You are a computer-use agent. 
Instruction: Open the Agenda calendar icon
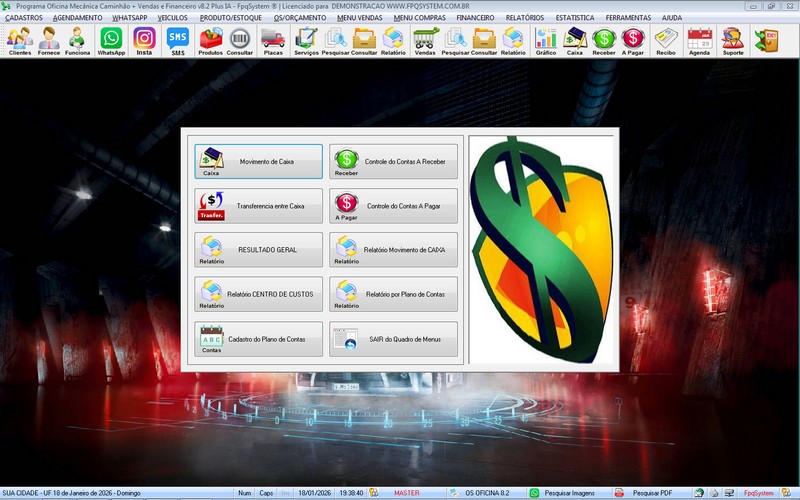point(699,41)
